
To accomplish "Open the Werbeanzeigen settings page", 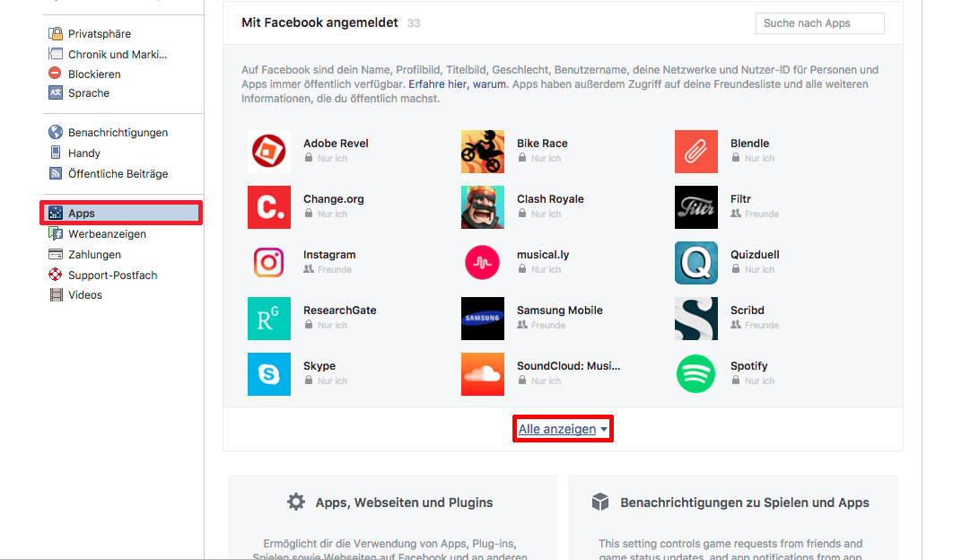I will coord(107,233).
